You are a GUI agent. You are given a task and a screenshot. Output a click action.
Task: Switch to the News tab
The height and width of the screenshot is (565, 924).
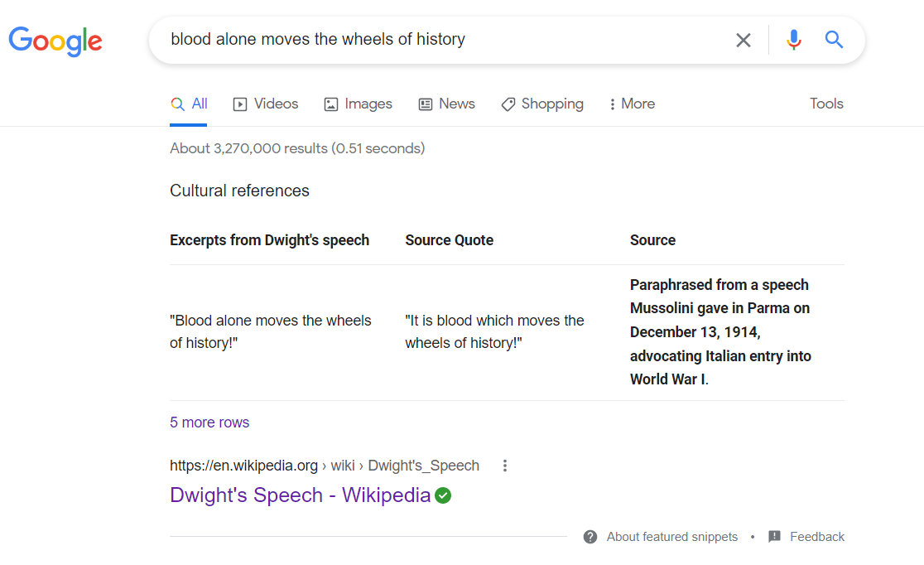pos(446,104)
